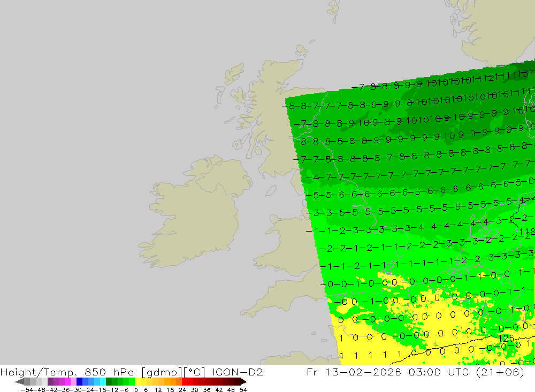
Task: Click the light pink legend swatch
Action: 73,381
